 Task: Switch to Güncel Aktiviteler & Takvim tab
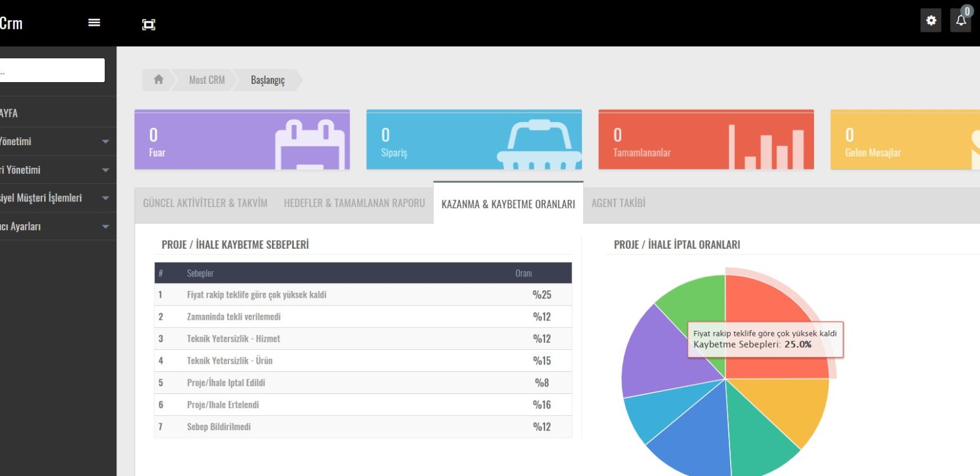[x=205, y=203]
